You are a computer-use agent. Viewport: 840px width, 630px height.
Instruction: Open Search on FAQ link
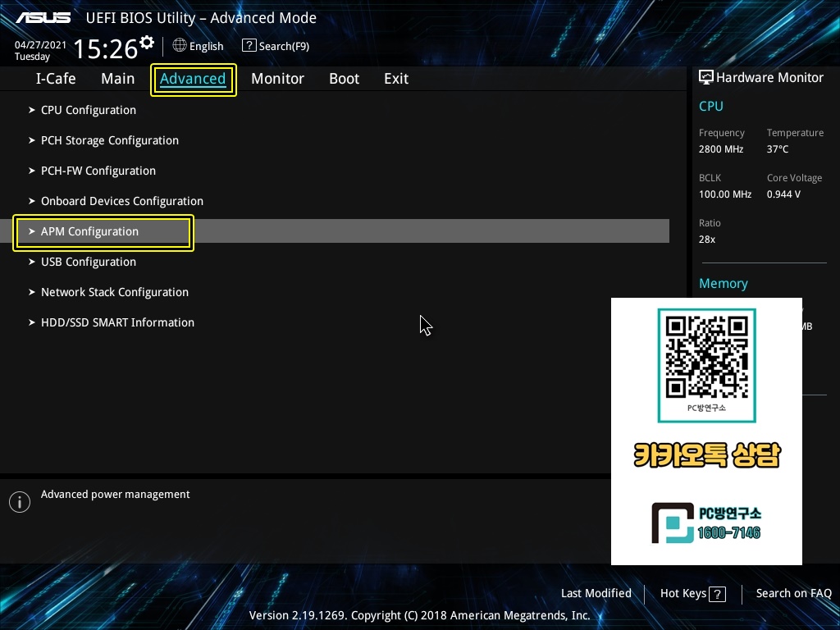click(x=793, y=593)
